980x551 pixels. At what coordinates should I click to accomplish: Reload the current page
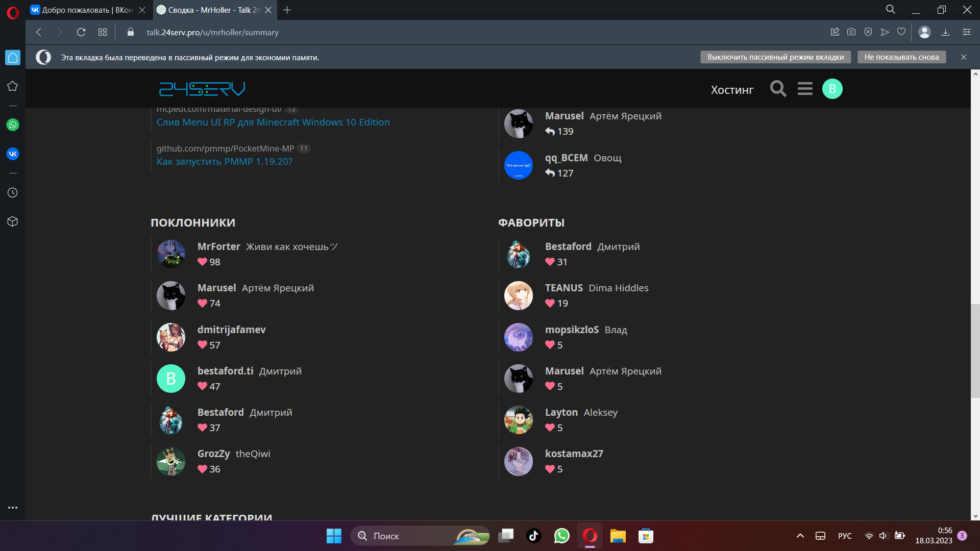click(x=81, y=32)
